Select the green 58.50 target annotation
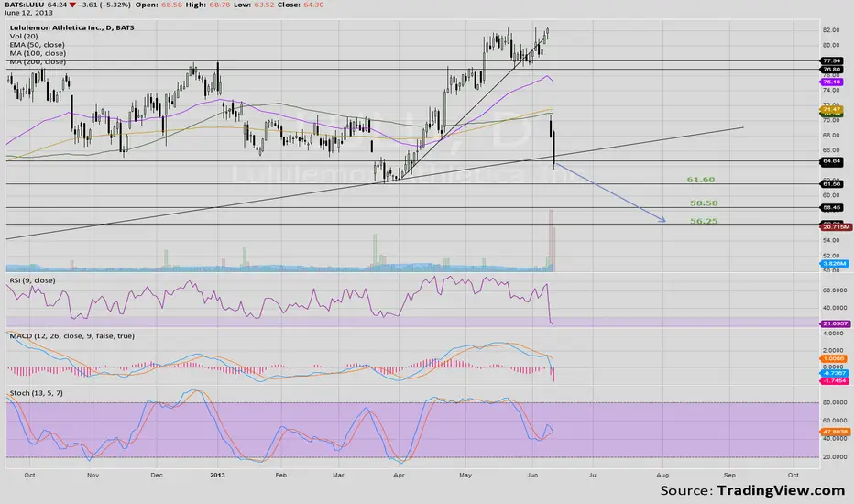 (x=704, y=203)
